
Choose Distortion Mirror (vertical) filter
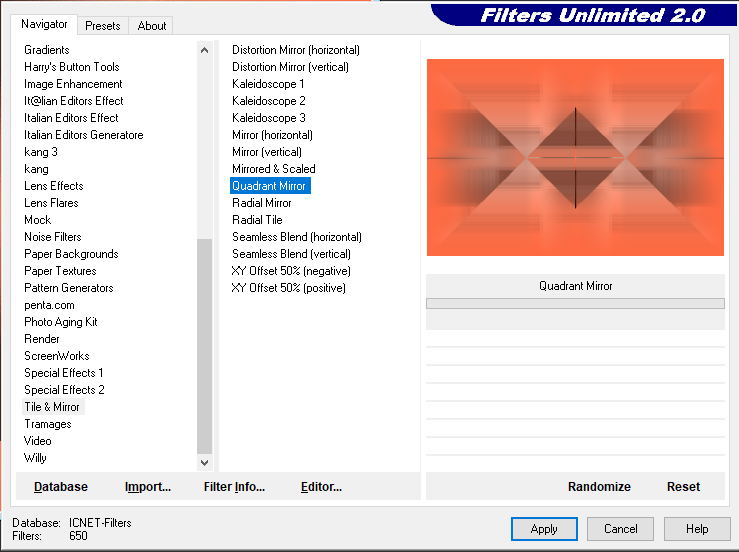click(290, 67)
